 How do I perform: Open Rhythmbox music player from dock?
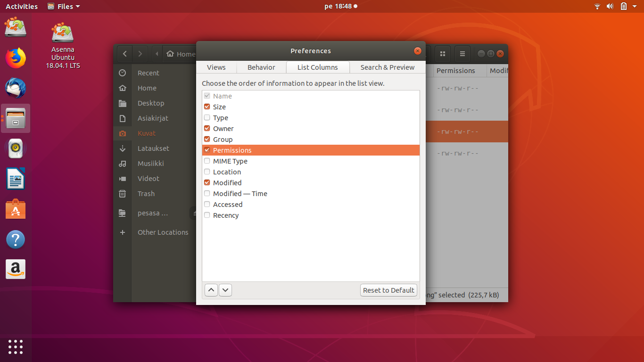click(x=16, y=148)
